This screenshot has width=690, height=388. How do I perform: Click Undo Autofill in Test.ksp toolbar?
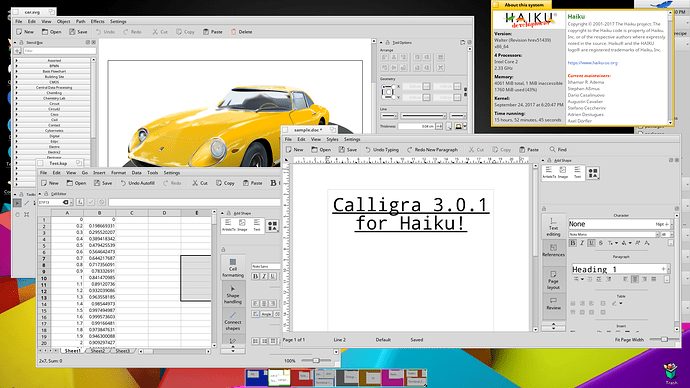click(x=137, y=183)
